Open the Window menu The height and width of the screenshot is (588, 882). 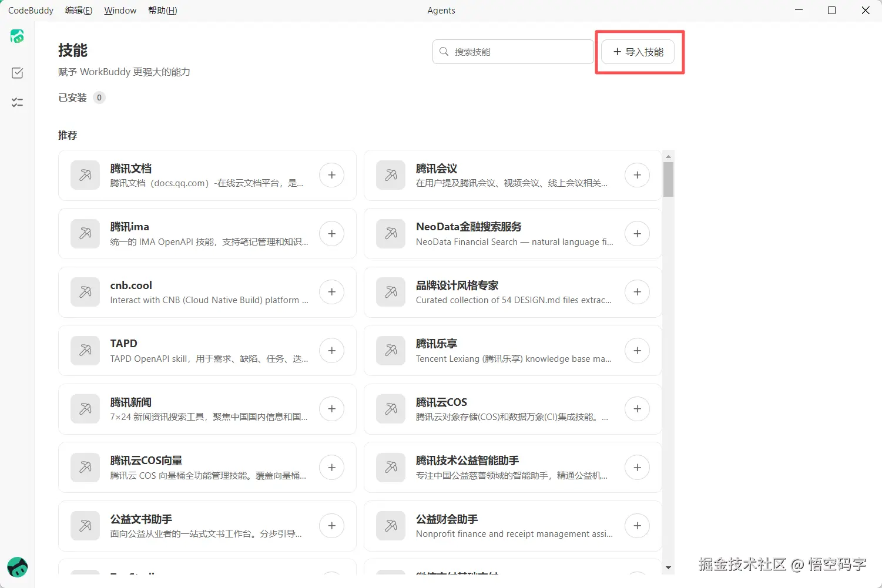[120, 11]
